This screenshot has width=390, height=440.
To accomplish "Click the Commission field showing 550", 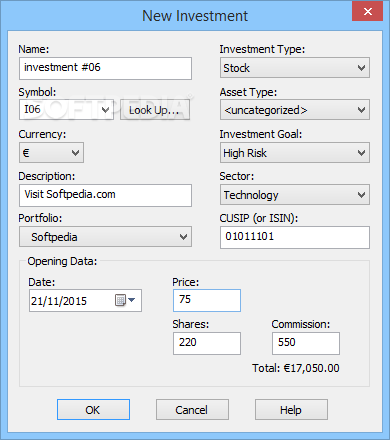I will point(306,343).
